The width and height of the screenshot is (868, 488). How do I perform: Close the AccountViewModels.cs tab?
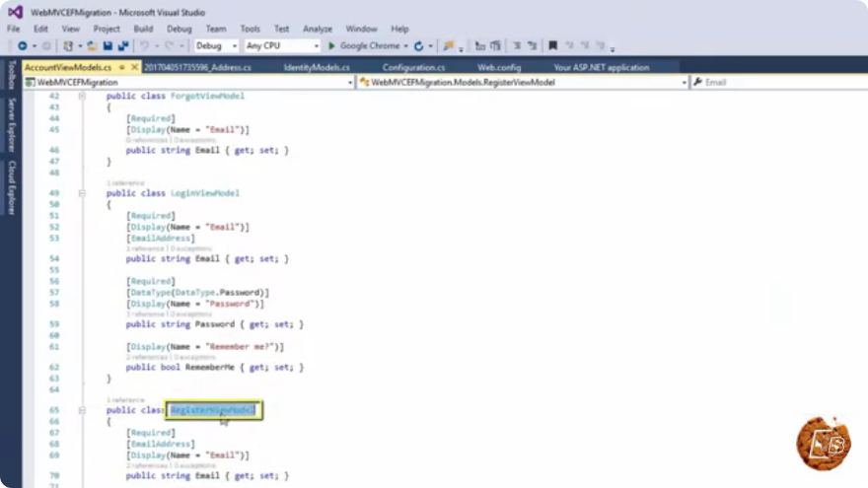coord(134,67)
